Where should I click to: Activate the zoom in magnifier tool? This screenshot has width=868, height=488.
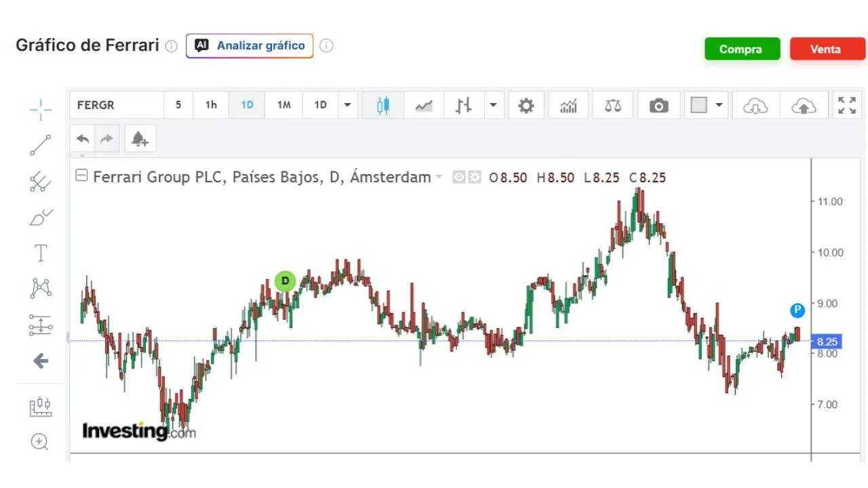tap(41, 443)
